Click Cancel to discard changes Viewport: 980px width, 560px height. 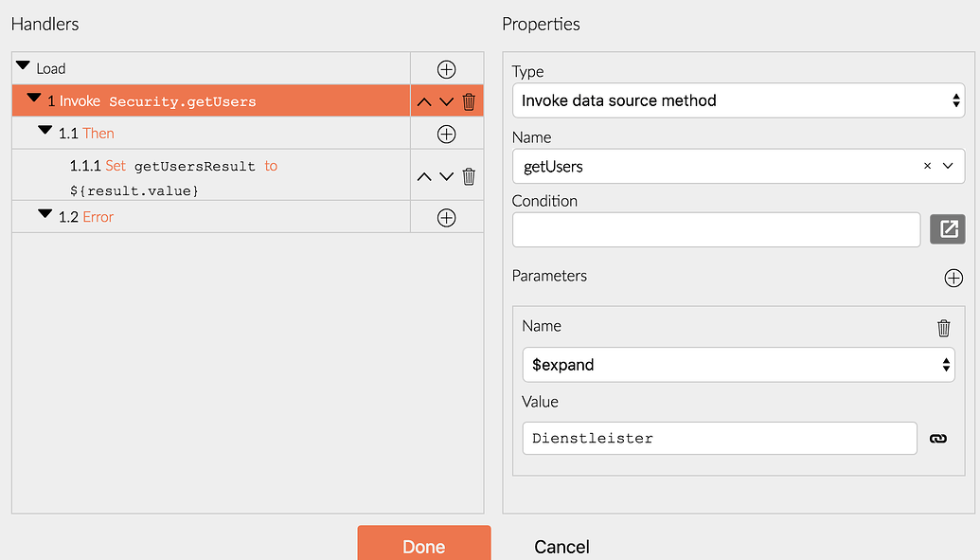click(x=561, y=546)
